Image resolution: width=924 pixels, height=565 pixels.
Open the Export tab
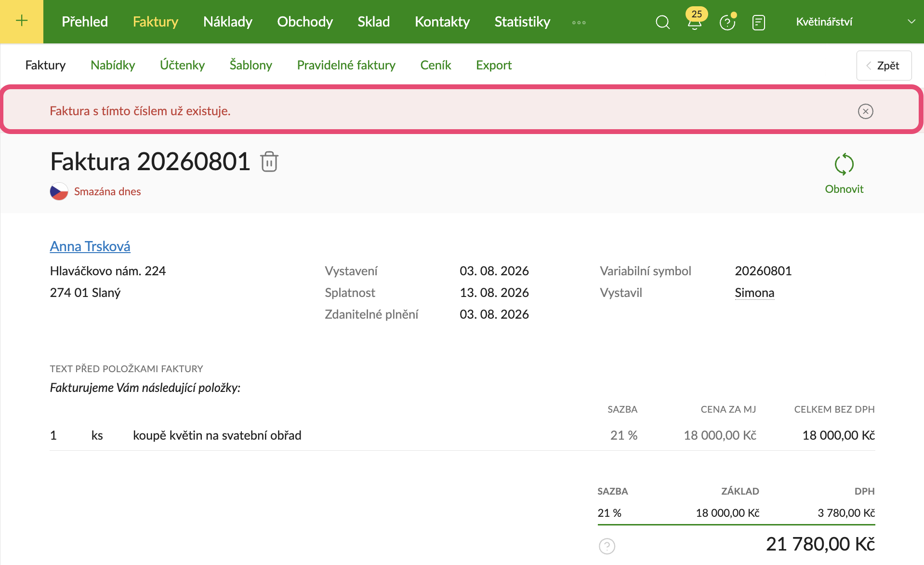pyautogui.click(x=494, y=65)
